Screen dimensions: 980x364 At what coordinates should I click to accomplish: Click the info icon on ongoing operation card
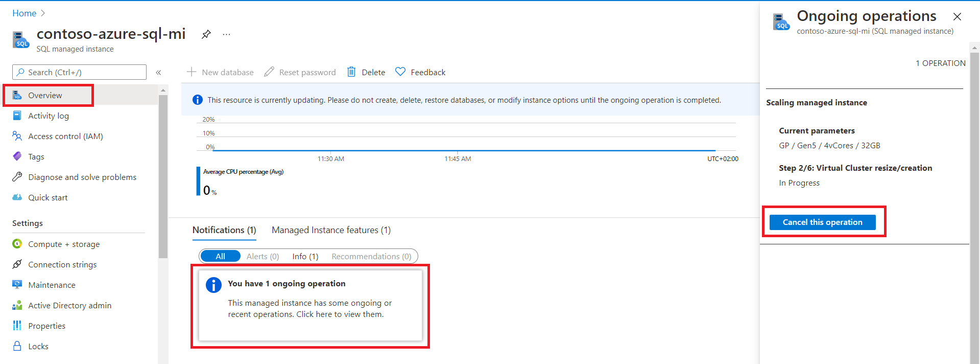(213, 285)
